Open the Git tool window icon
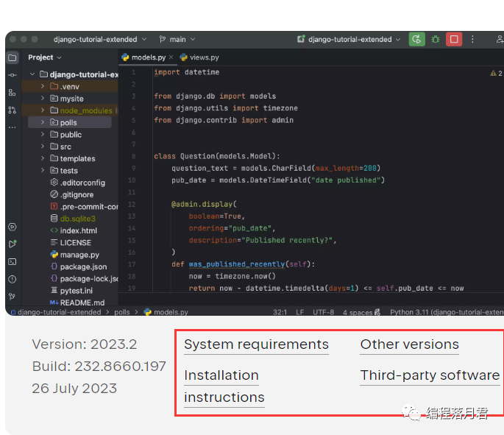Image resolution: width=504 pixels, height=435 pixels. [x=13, y=297]
